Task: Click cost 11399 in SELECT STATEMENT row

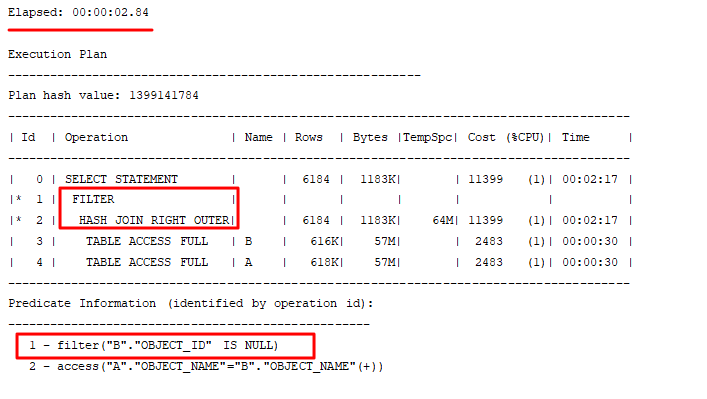Action: [x=485, y=179]
